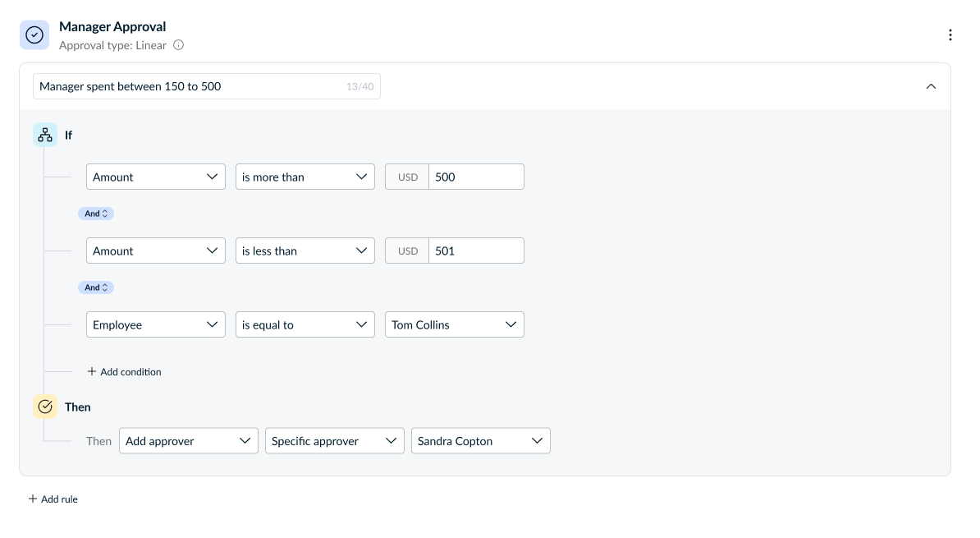Click Add rule button
This screenshot has height=538, width=980.
(x=53, y=499)
